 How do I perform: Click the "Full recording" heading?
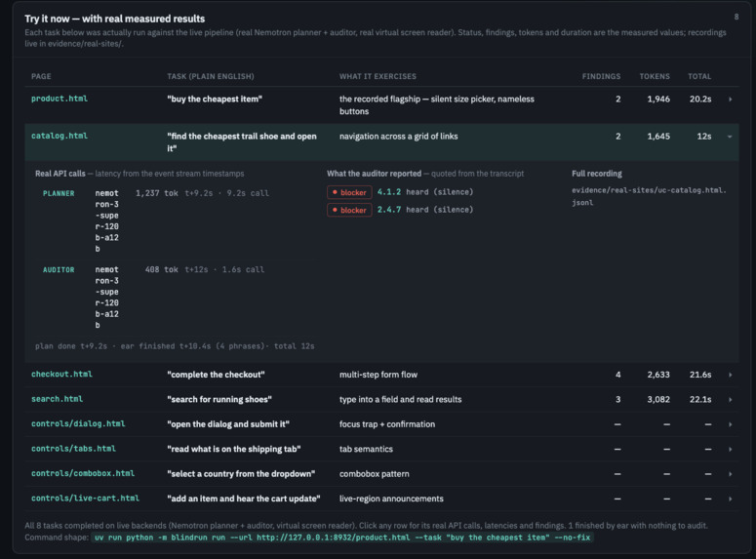596,174
